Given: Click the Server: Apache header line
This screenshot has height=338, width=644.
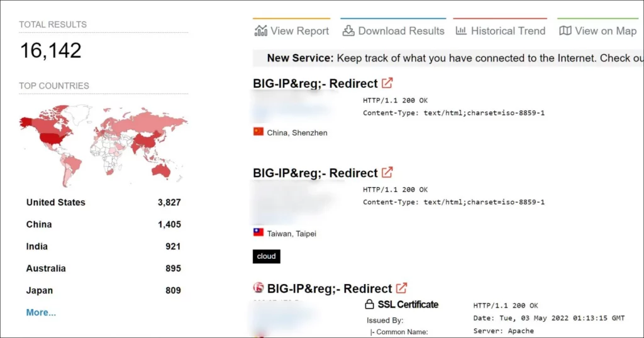Looking at the screenshot, I should 504,330.
